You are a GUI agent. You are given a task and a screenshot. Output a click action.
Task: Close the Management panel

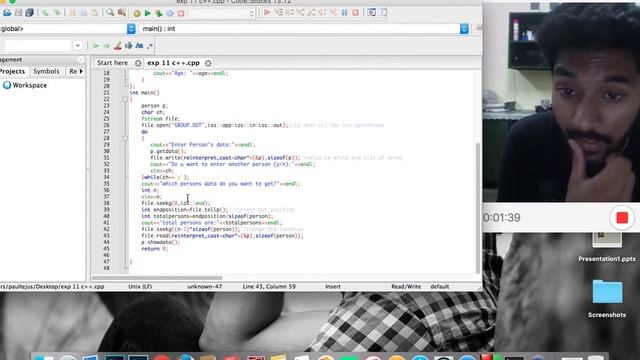[x=80, y=60]
